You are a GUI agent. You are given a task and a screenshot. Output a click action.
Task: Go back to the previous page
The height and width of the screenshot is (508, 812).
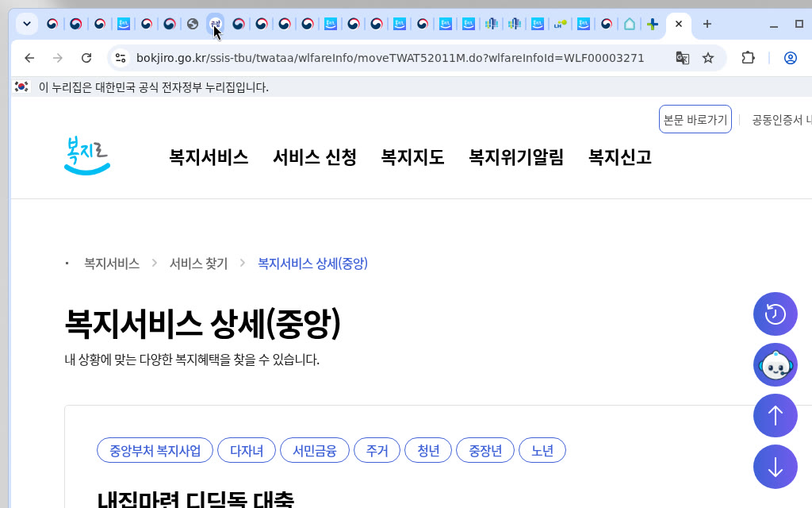pos(29,58)
